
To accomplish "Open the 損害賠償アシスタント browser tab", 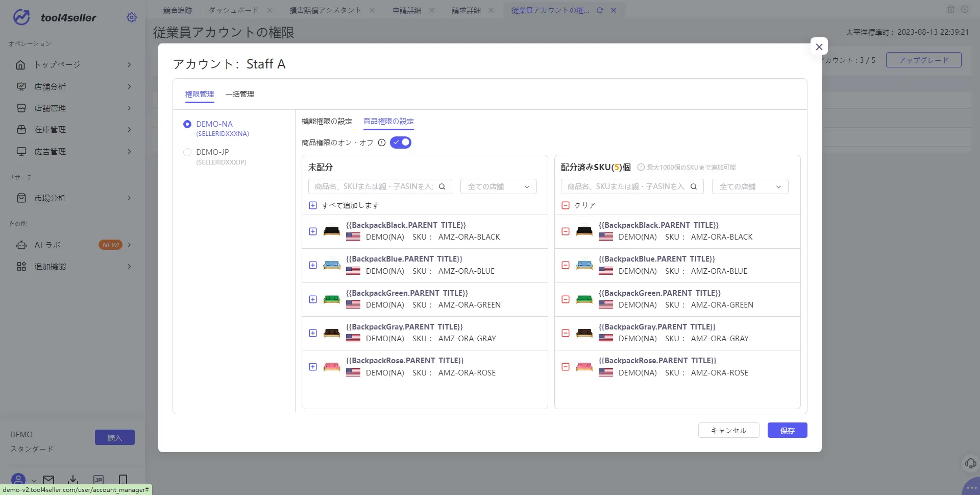I will [x=325, y=10].
